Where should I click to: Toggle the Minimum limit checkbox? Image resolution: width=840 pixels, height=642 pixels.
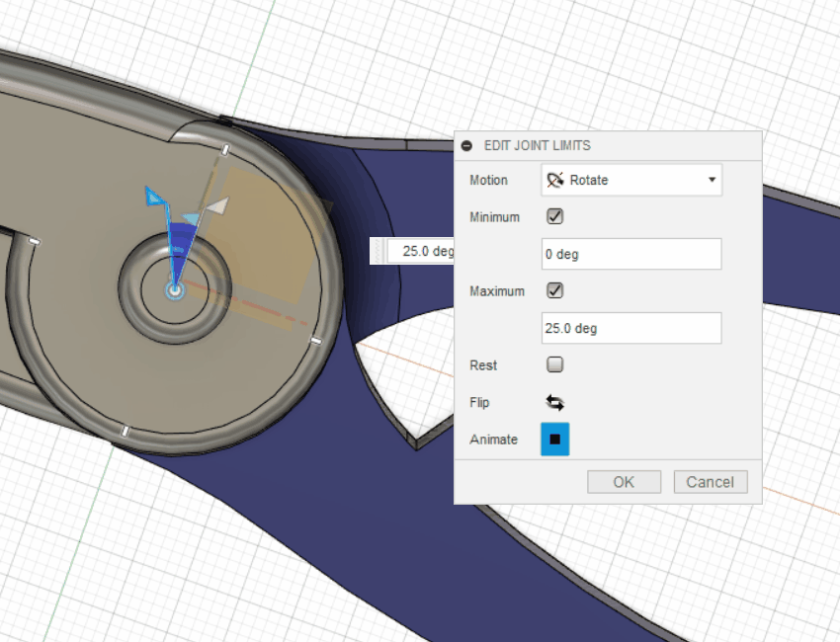coord(554,216)
